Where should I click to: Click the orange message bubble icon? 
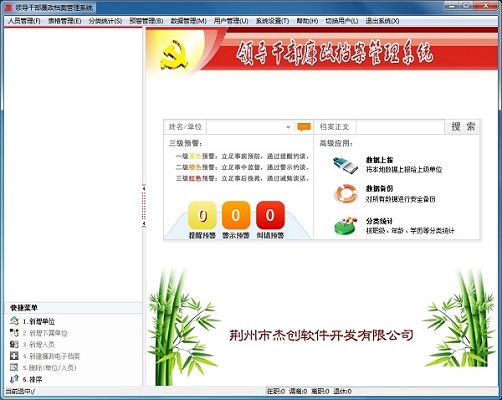pos(304,127)
